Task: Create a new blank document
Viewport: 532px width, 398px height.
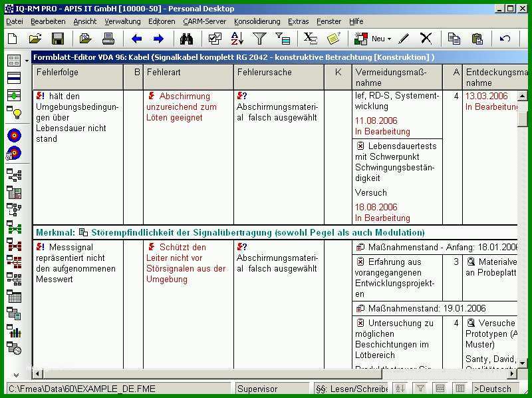Action: [x=13, y=39]
